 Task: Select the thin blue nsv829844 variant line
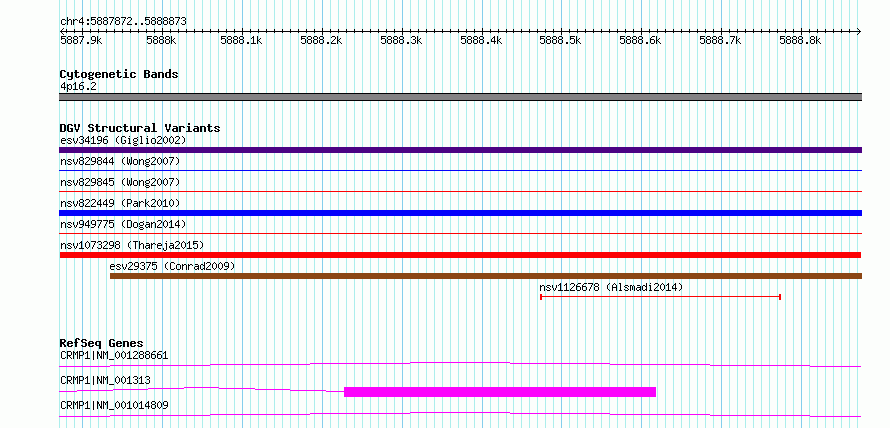(x=460, y=170)
